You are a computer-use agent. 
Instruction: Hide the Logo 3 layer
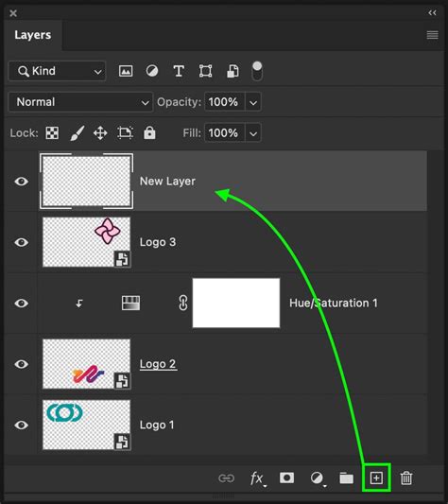click(x=21, y=242)
